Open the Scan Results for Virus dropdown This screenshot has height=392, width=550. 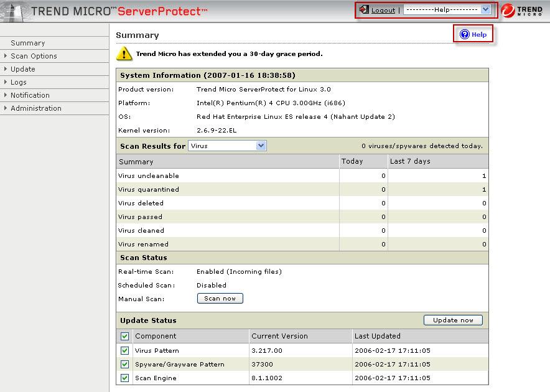click(x=228, y=146)
